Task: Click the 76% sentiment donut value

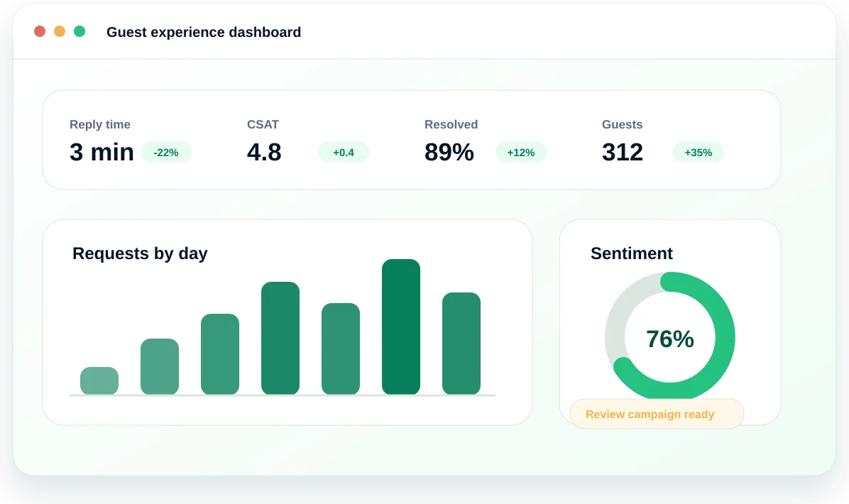Action: 670,339
